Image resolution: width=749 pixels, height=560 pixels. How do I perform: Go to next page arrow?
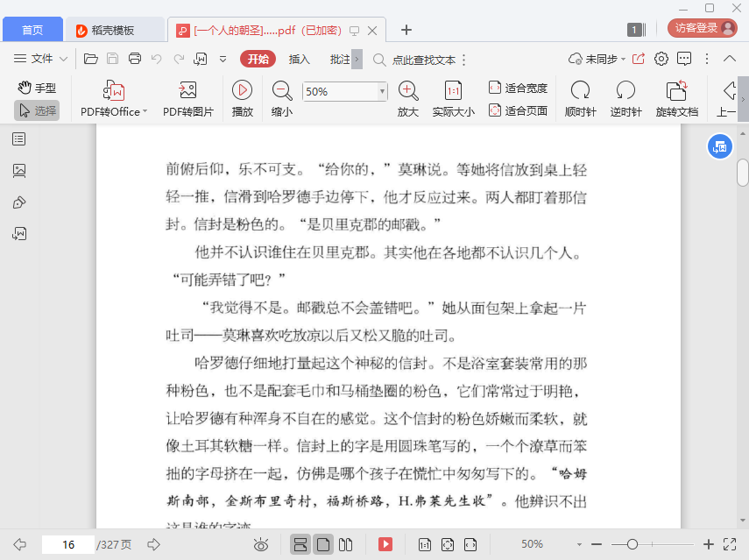[153, 544]
